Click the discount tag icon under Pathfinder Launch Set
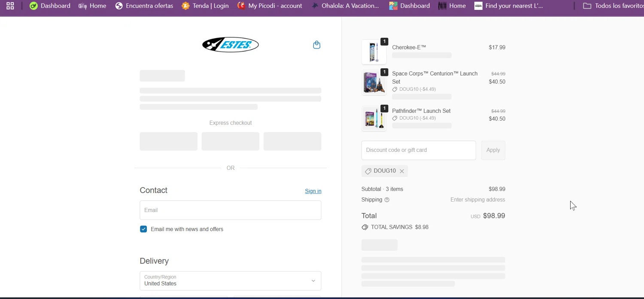This screenshot has width=644, height=299. tap(395, 118)
